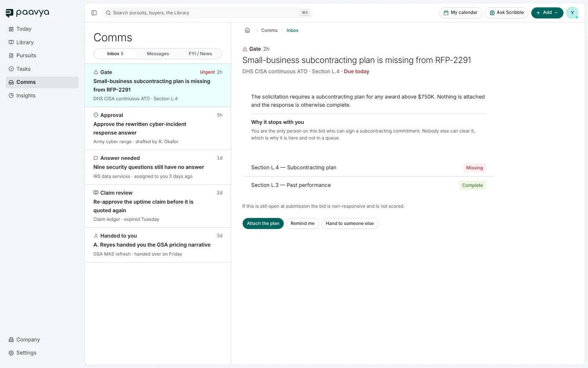Click the Approval checkmark icon

96,115
